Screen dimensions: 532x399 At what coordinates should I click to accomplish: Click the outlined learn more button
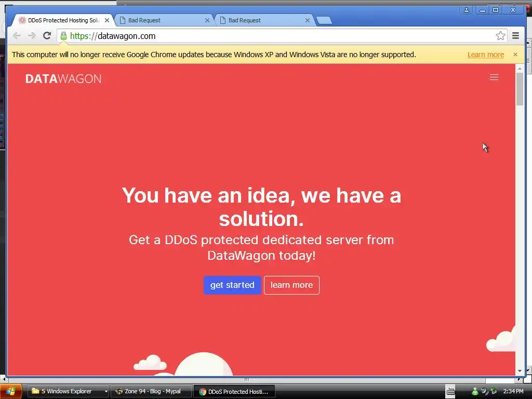[291, 285]
